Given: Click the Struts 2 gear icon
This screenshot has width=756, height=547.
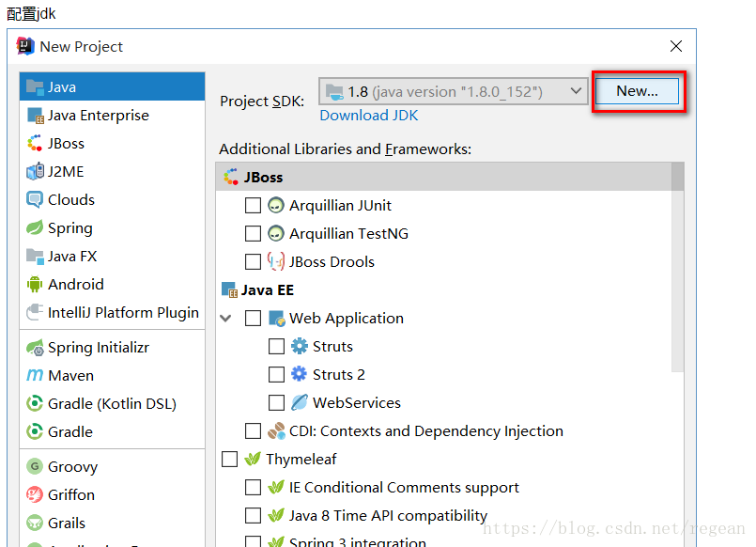Looking at the screenshot, I should point(300,374).
